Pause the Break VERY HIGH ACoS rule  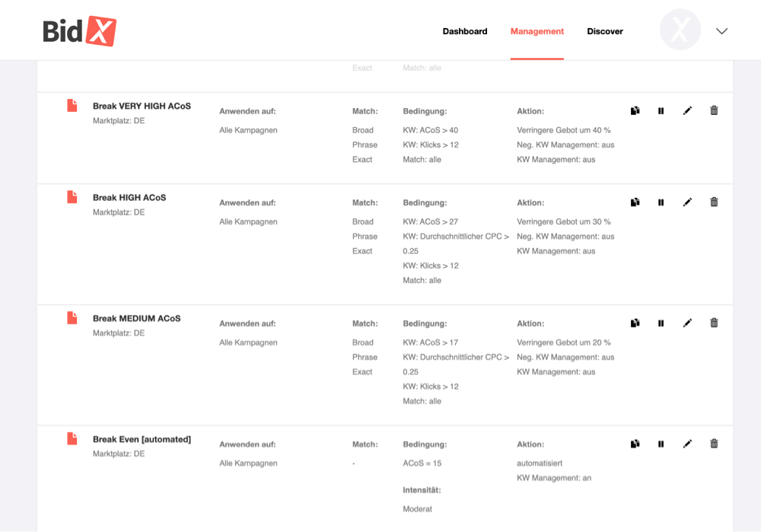pos(661,110)
